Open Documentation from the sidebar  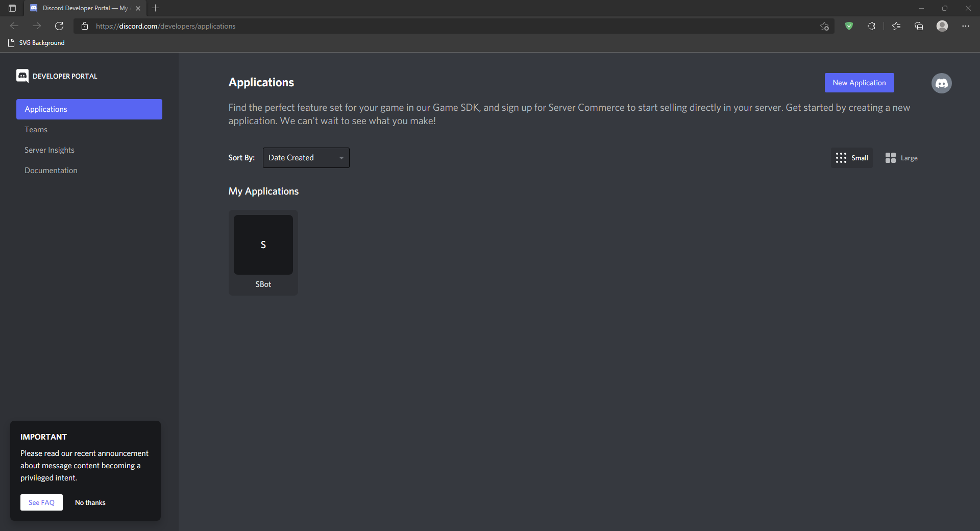[51, 171]
